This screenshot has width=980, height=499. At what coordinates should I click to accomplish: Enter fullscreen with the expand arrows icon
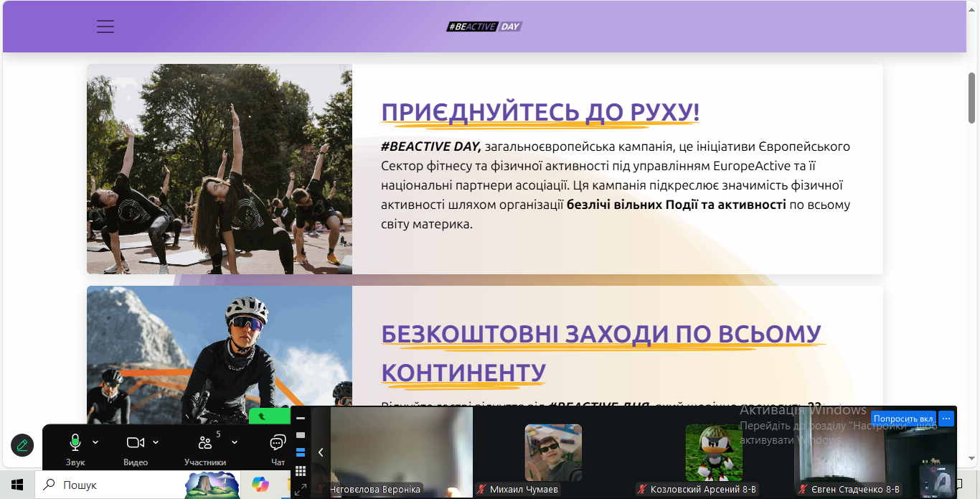pyautogui.click(x=301, y=489)
